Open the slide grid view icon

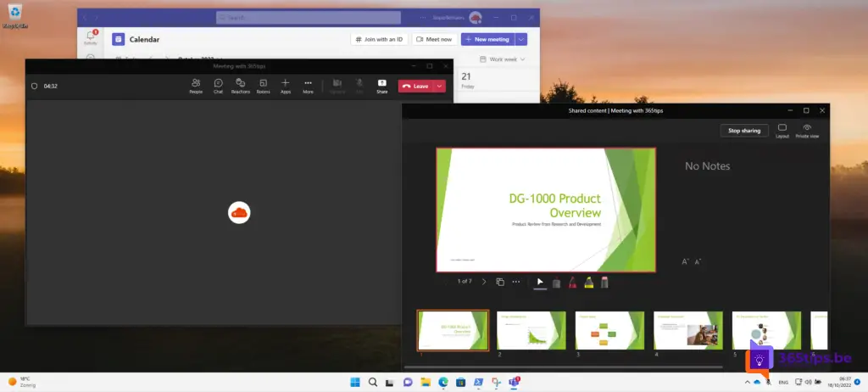click(x=500, y=282)
